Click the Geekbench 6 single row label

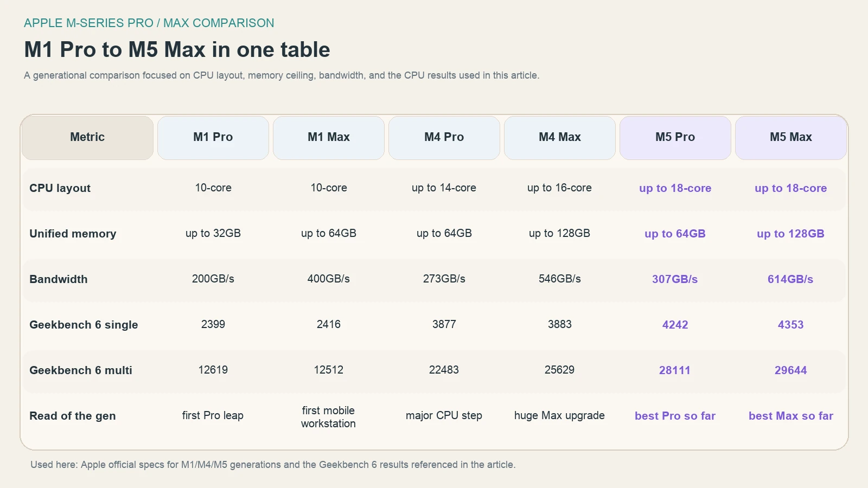pyautogui.click(x=84, y=325)
